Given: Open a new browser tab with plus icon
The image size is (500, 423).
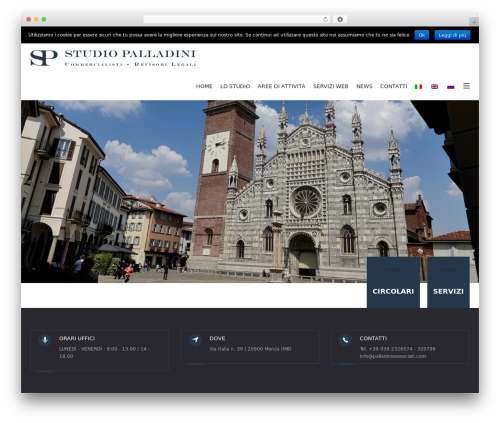Looking at the screenshot, I should [x=474, y=22].
